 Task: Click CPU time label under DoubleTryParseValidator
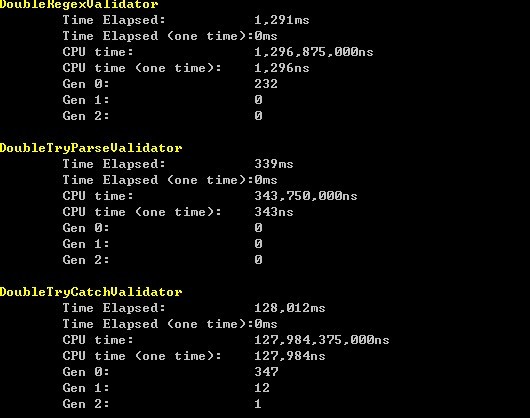click(x=98, y=196)
